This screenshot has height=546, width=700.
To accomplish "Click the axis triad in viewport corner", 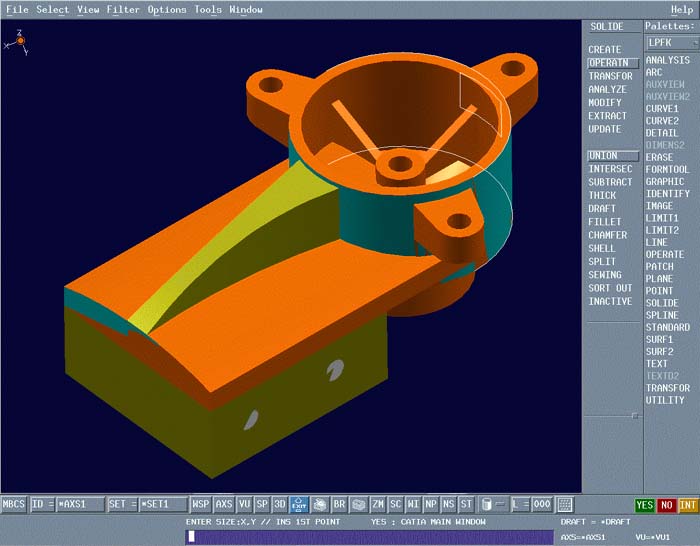I will (19, 42).
